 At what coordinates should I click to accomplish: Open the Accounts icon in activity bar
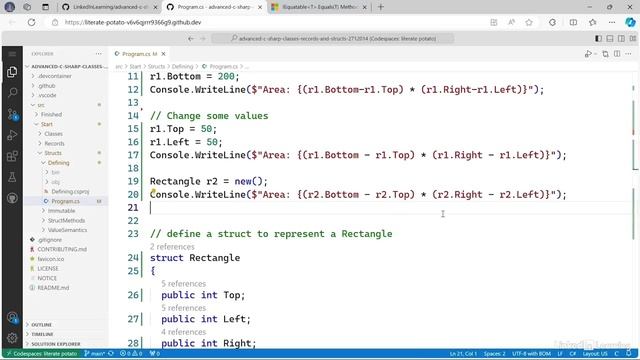click(x=12, y=317)
